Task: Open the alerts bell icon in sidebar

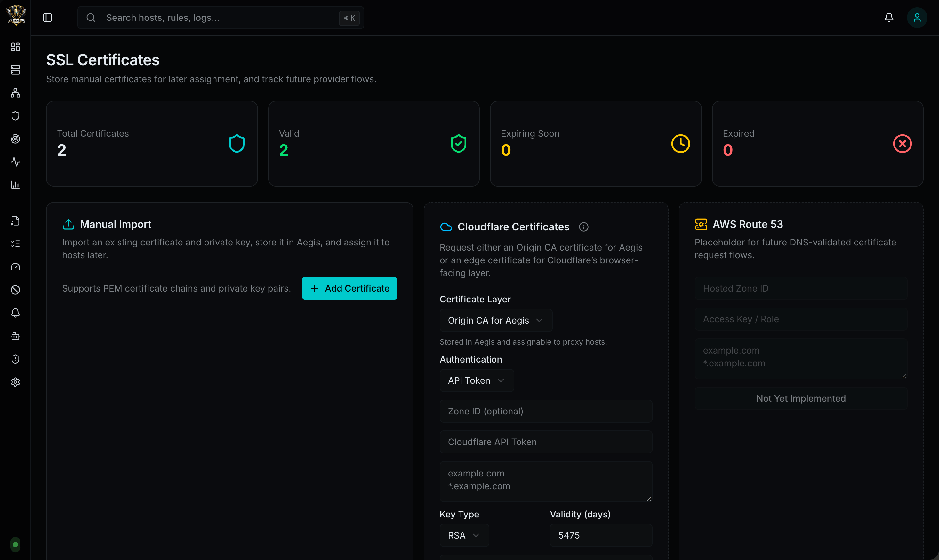Action: pos(15,313)
